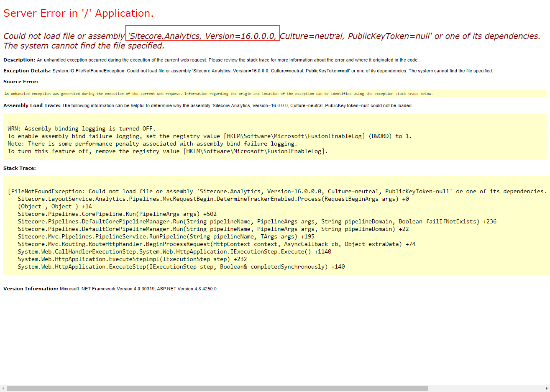The width and height of the screenshot is (550, 392).
Task: Click the "Exception Details:" label
Action: click(27, 71)
